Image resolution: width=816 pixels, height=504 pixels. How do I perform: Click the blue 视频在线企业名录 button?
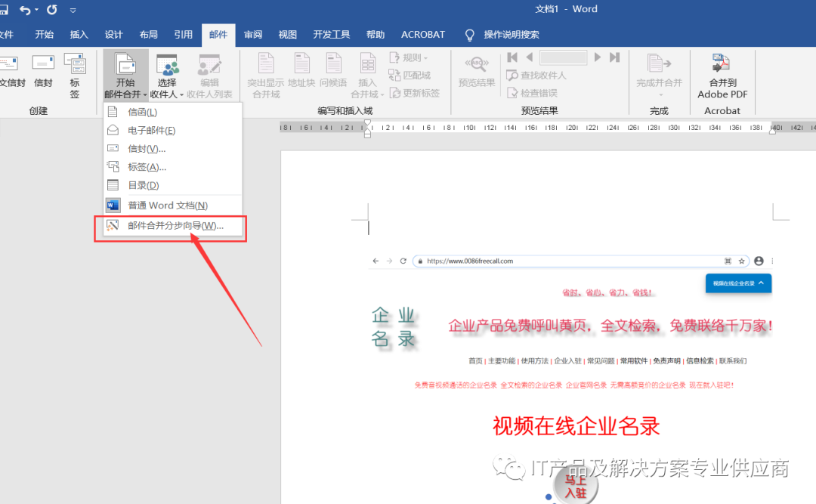tap(738, 283)
